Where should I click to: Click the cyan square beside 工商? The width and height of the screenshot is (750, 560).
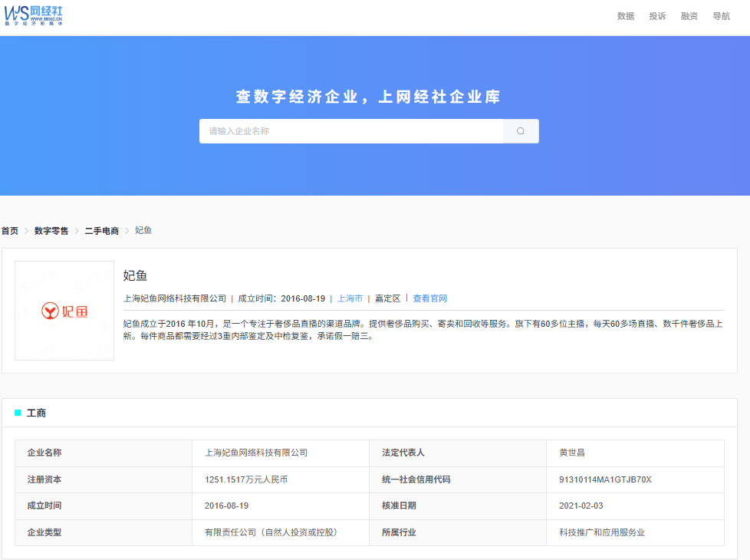click(x=18, y=413)
